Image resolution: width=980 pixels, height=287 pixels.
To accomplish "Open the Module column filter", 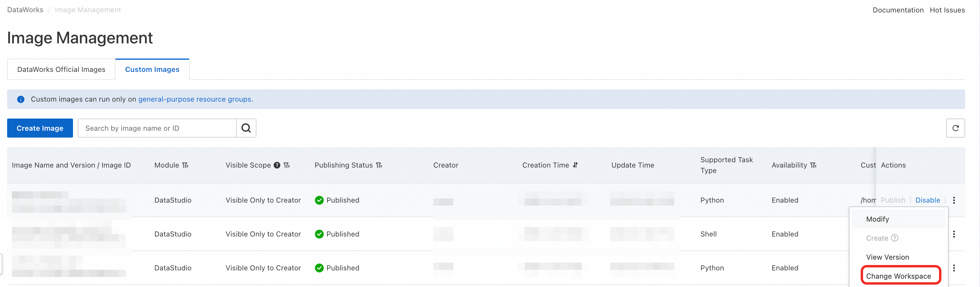I will (185, 165).
